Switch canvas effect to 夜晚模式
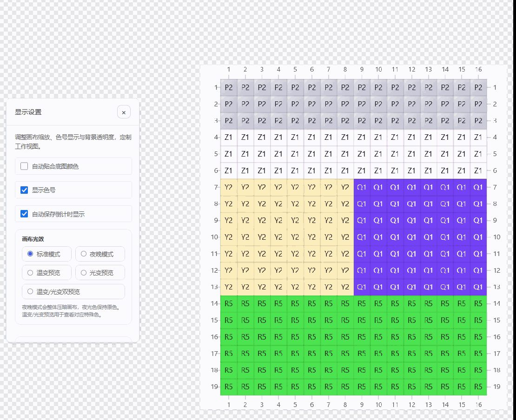The height and width of the screenshot is (420, 516). pos(84,254)
